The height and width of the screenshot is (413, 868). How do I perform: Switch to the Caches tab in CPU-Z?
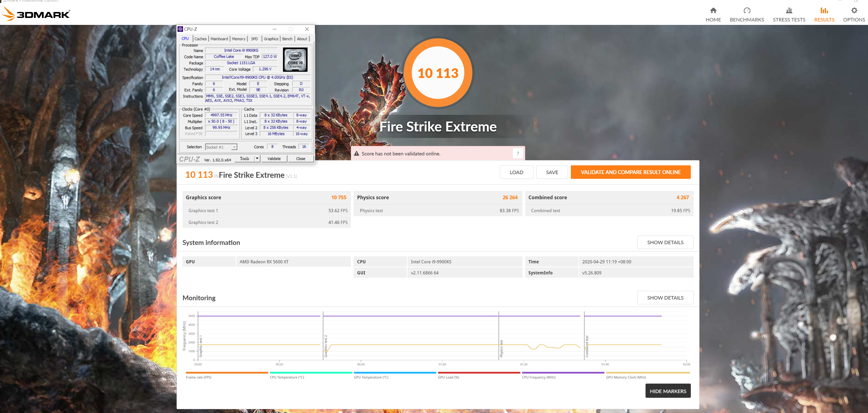tap(201, 39)
